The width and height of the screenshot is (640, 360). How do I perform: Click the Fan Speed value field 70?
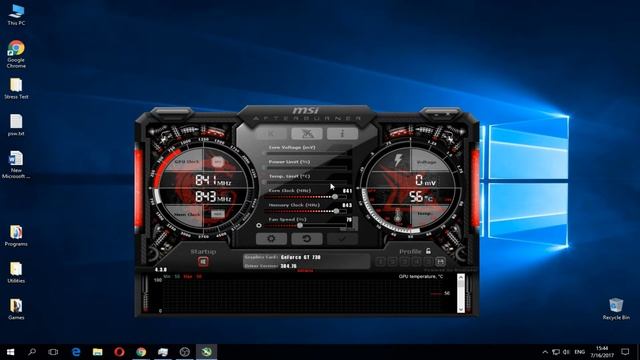(349, 220)
